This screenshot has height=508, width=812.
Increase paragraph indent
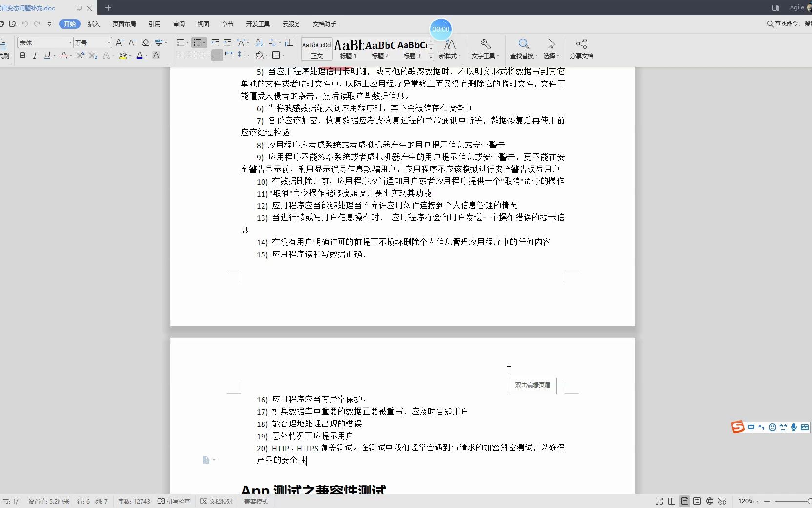pyautogui.click(x=227, y=43)
